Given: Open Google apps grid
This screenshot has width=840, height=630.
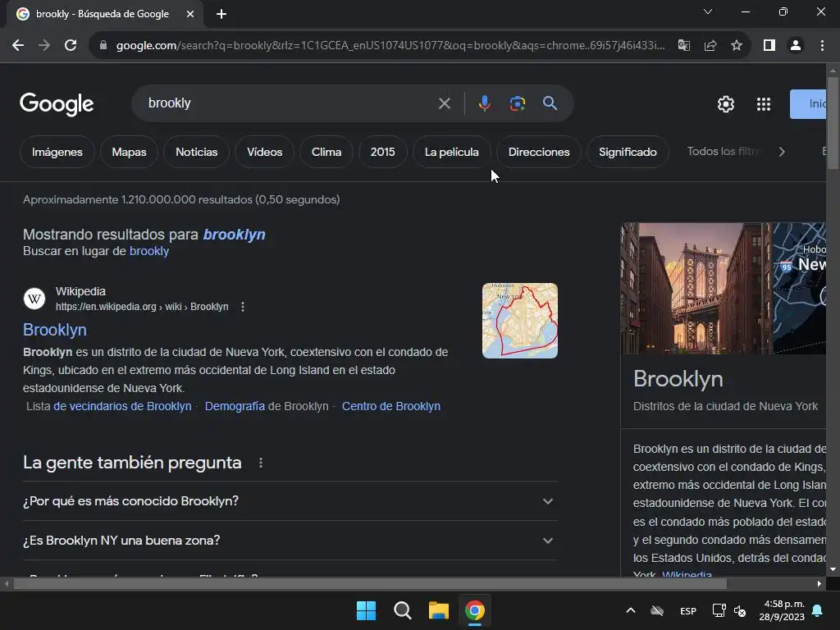Looking at the screenshot, I should [x=764, y=104].
